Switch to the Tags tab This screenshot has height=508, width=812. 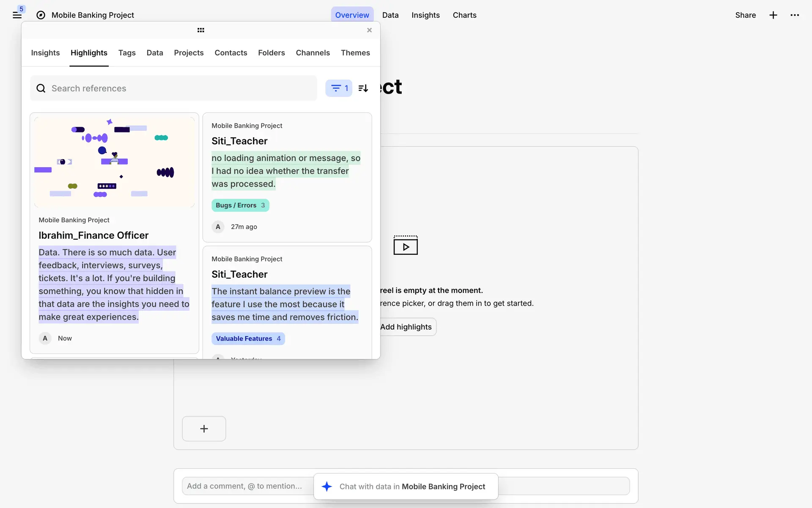coord(127,52)
